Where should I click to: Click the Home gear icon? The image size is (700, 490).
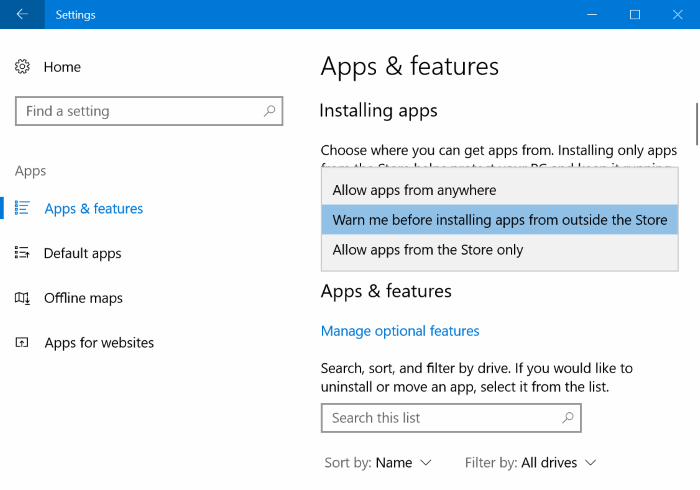coord(22,66)
